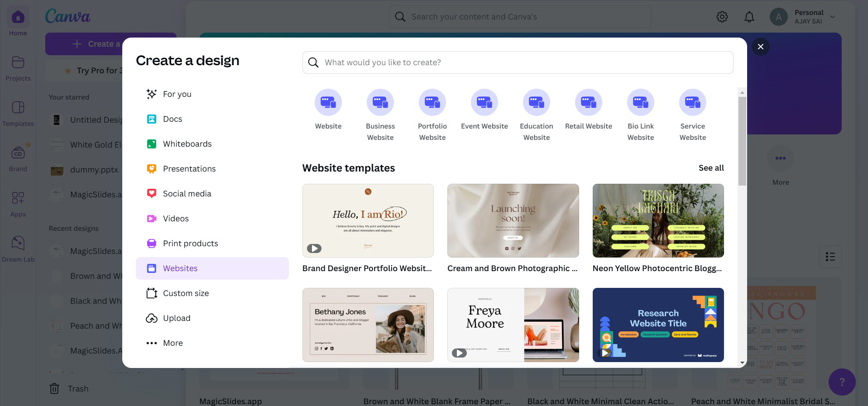Select the Presentations category
The height and width of the screenshot is (406, 868).
click(x=212, y=169)
